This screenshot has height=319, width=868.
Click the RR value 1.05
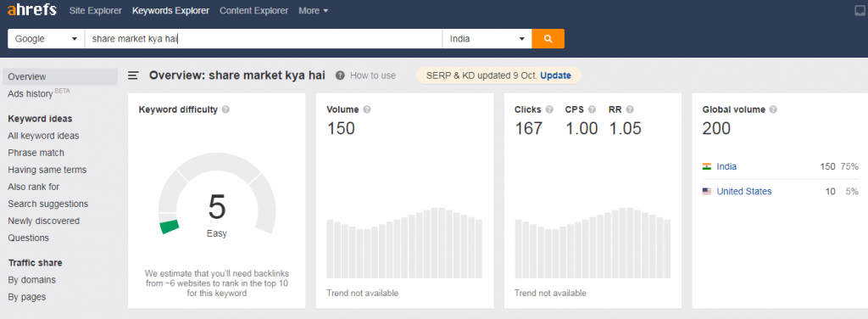[625, 128]
